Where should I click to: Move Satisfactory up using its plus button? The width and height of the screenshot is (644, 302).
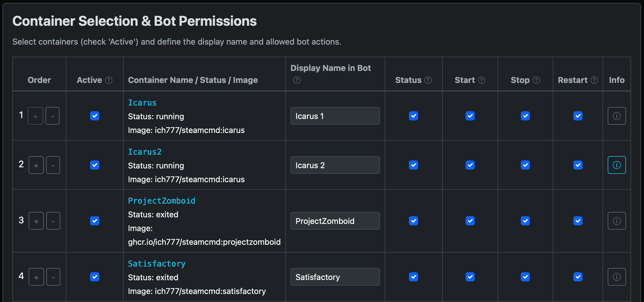[36, 277]
